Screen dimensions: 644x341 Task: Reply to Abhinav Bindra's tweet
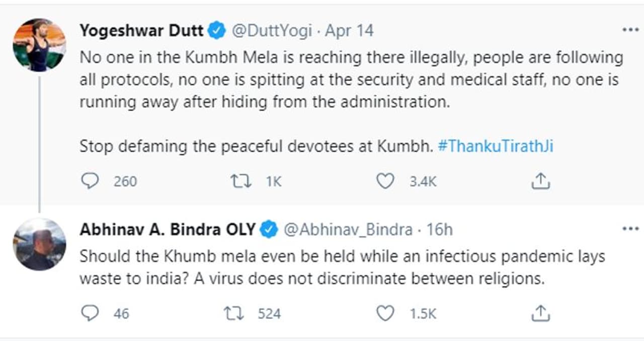[90, 313]
